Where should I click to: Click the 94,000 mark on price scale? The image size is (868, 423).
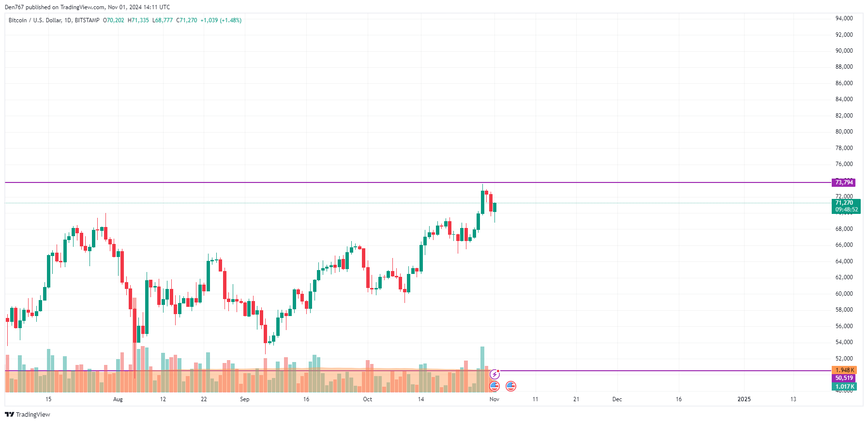(x=844, y=18)
